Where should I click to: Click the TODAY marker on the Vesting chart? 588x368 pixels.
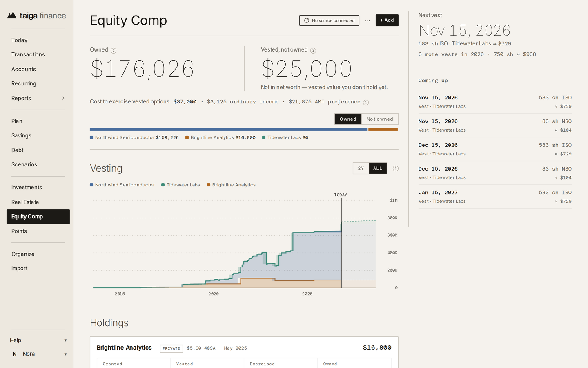click(341, 195)
